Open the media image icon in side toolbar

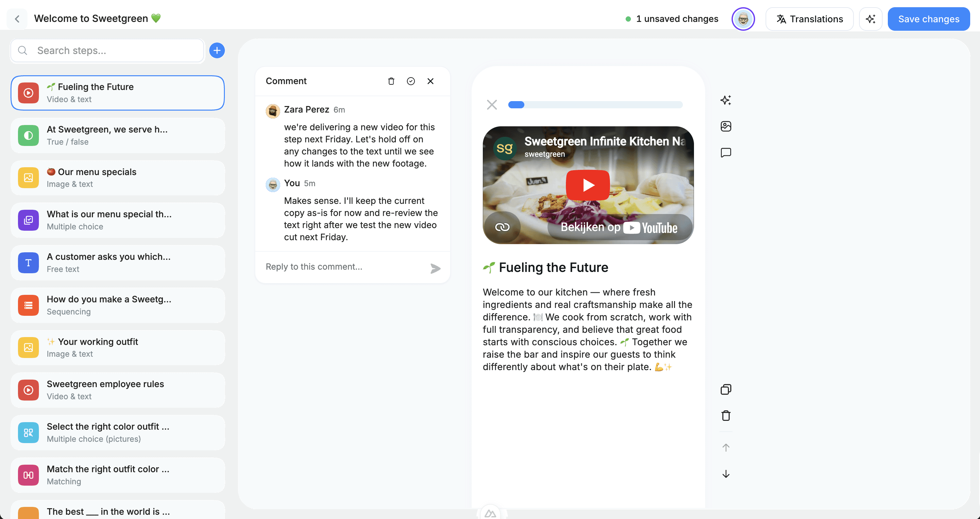725,126
